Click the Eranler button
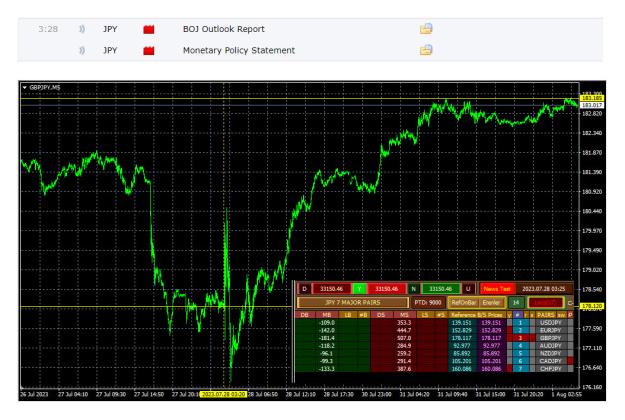This screenshot has height=420, width=625. coord(491,303)
